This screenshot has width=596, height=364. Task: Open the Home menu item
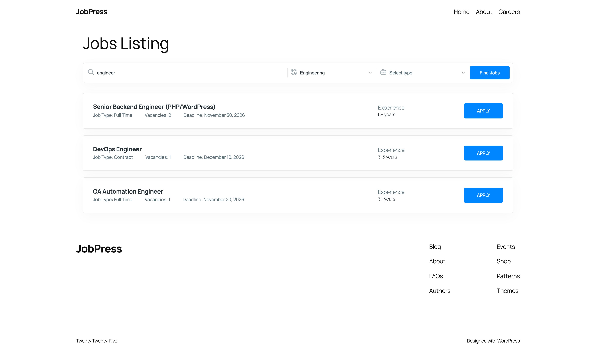tap(462, 12)
